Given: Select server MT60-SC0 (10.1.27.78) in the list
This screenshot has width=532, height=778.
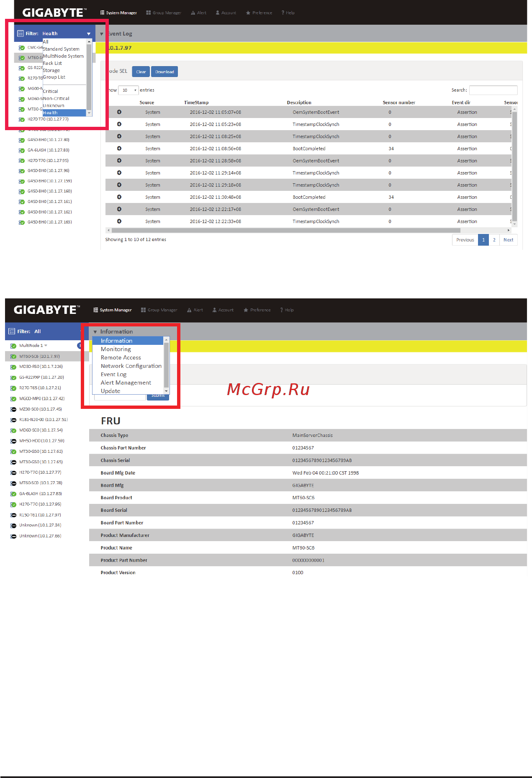Looking at the screenshot, I should pos(41,483).
